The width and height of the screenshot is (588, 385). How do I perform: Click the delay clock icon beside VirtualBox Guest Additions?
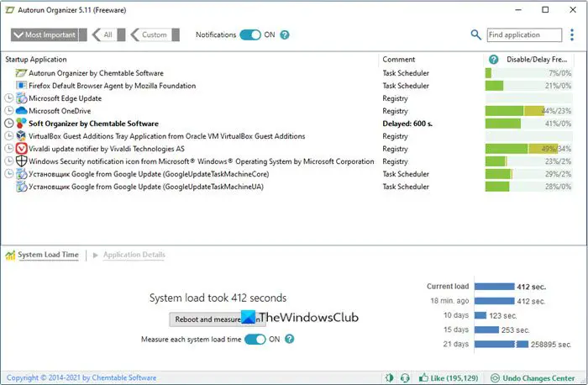[x=8, y=136]
